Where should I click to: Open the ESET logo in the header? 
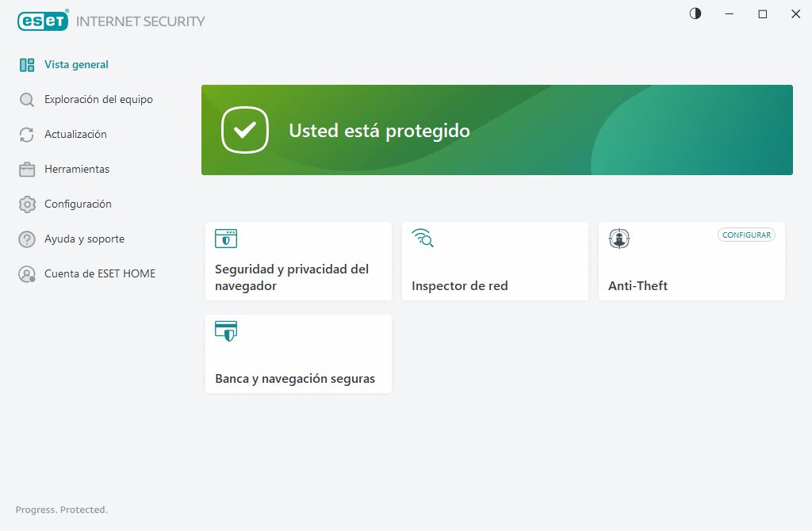click(43, 21)
